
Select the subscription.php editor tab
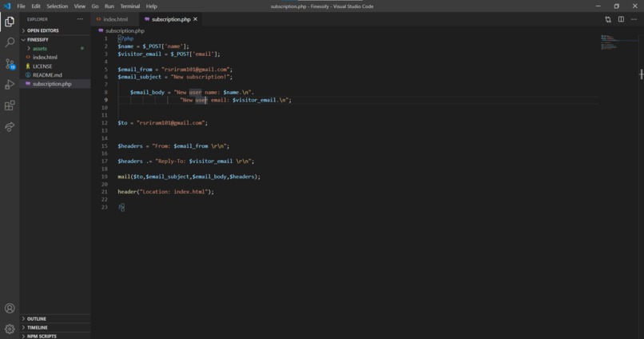[171, 19]
